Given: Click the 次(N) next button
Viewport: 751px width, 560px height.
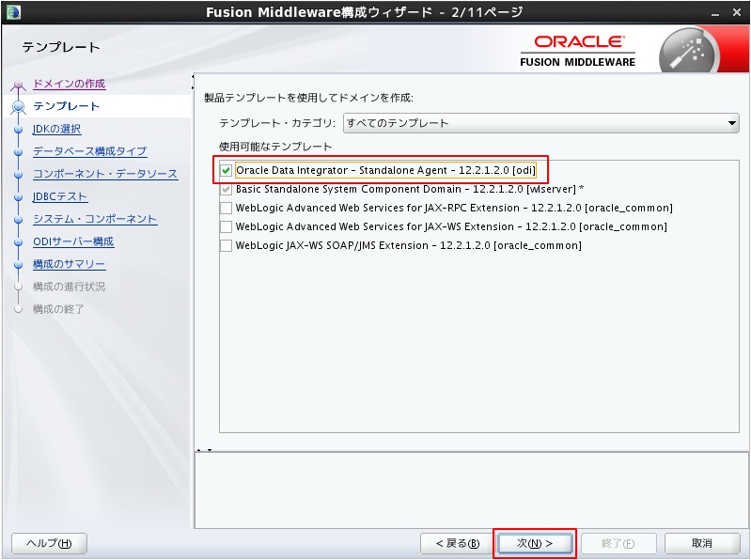Looking at the screenshot, I should (535, 543).
